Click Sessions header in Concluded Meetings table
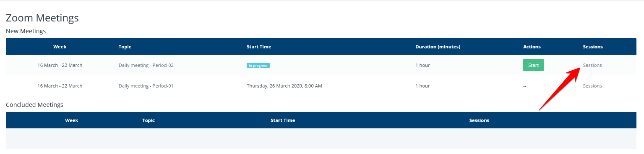 point(479,120)
